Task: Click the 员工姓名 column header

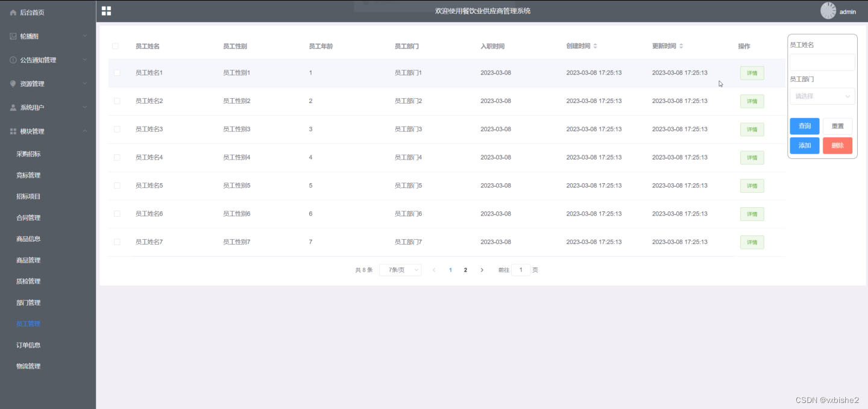Action: 148,46
